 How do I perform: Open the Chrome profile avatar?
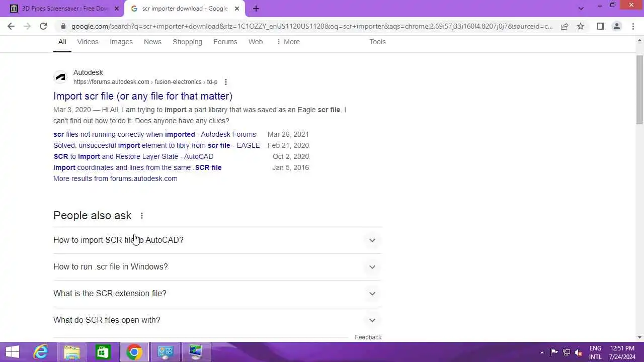pos(616,26)
